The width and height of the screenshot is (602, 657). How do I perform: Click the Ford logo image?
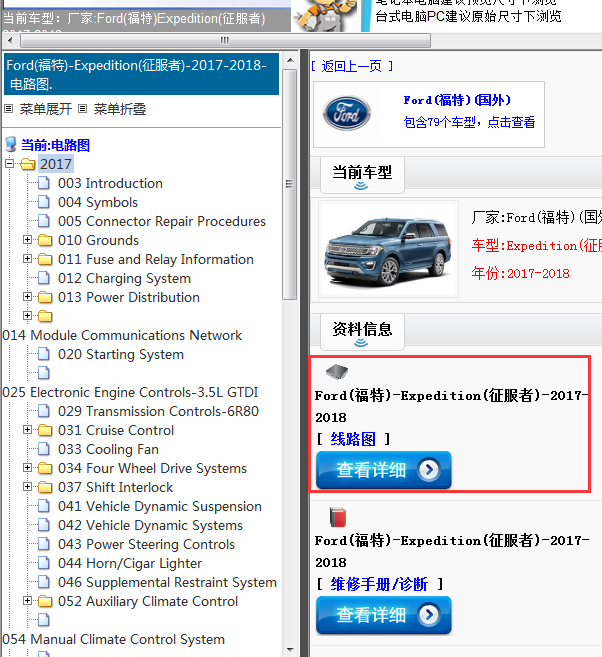(x=346, y=113)
